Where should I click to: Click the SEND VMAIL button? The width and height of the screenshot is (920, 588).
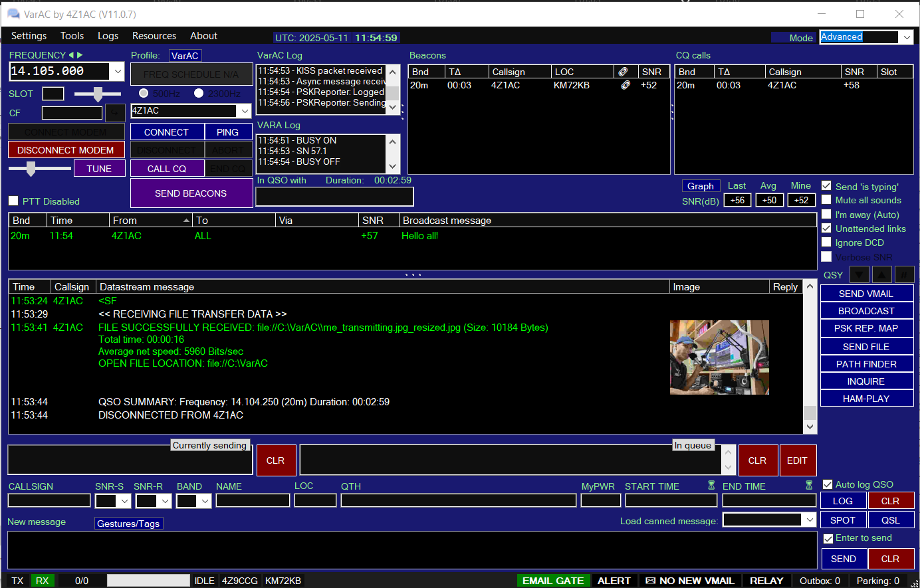point(866,294)
